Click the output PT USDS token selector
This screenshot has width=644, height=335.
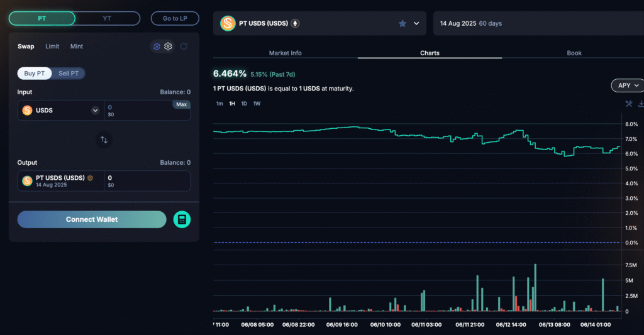(x=60, y=181)
